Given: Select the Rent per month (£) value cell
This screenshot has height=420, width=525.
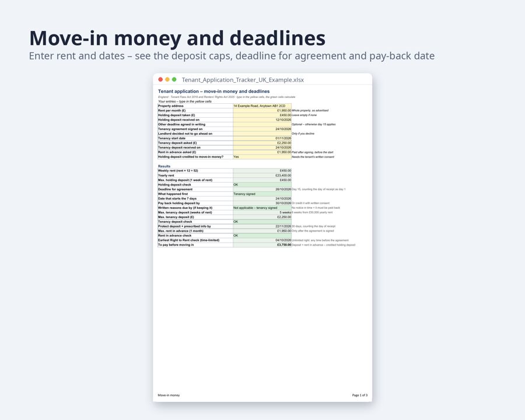Looking at the screenshot, I should click(262, 110).
